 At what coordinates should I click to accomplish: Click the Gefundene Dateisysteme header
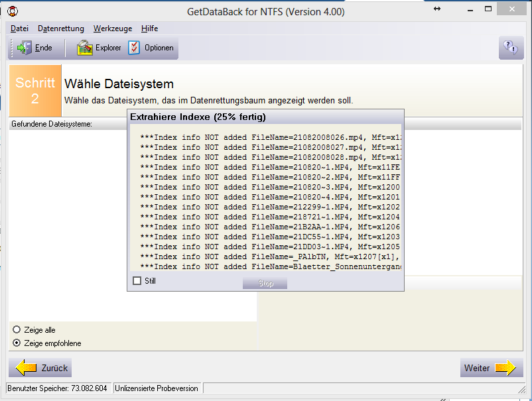(52, 124)
